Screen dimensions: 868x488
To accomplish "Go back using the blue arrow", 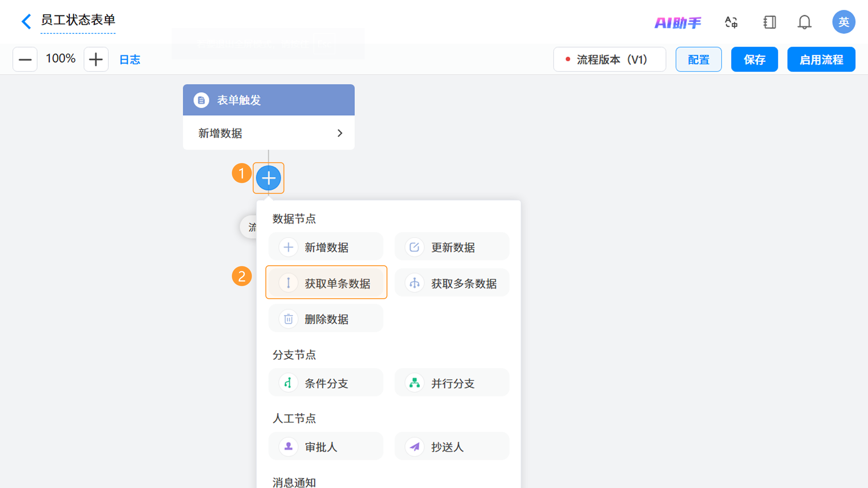I will (26, 21).
